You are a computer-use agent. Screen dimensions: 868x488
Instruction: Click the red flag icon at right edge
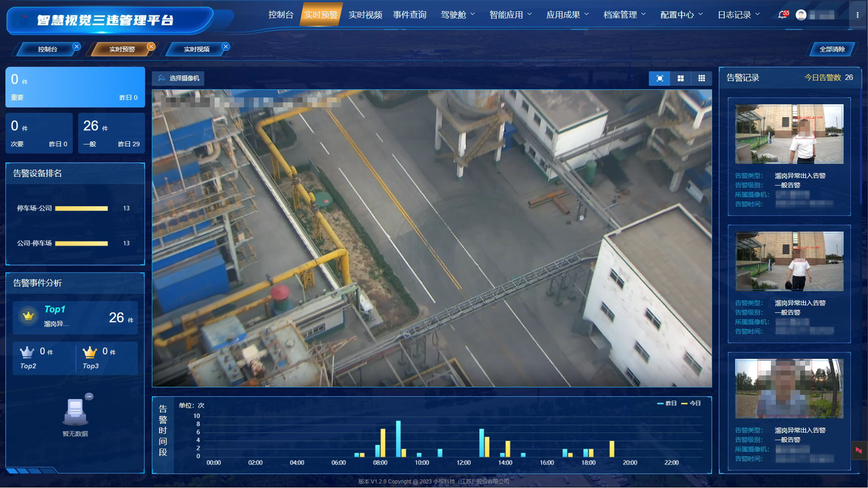858,450
